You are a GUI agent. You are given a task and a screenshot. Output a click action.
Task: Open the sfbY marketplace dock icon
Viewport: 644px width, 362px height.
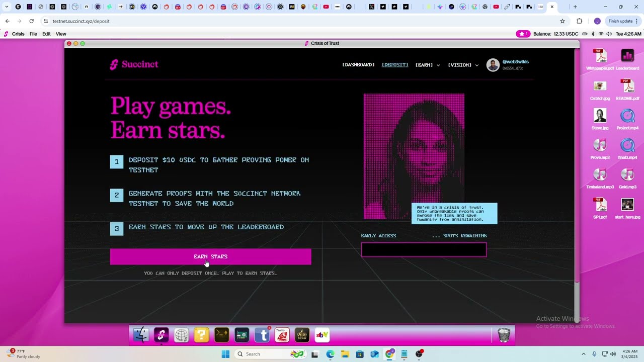322,335
